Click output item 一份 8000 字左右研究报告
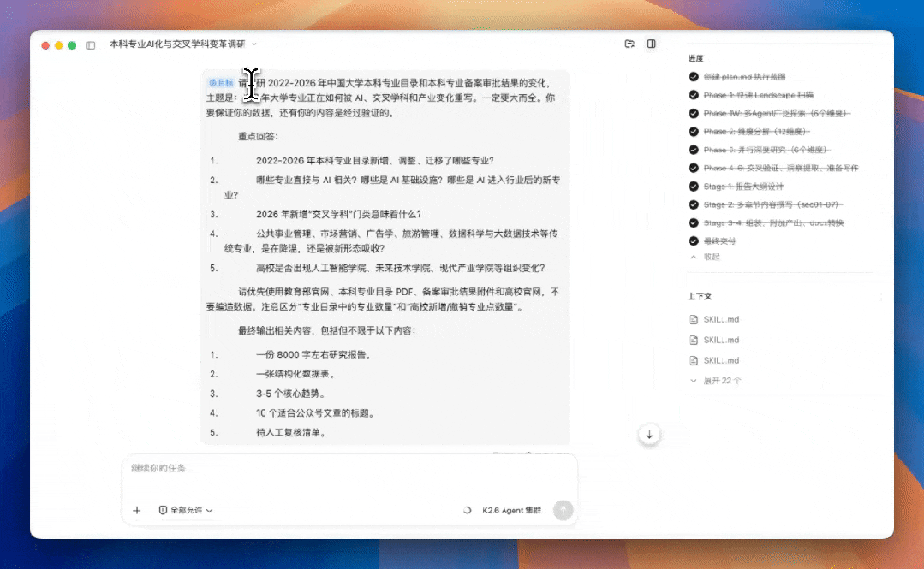The image size is (924, 569). point(313,354)
